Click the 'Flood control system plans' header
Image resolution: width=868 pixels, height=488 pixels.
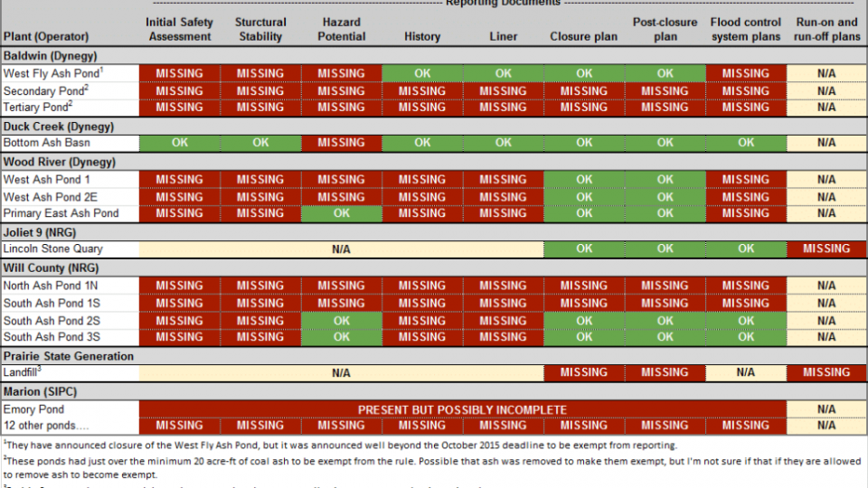pos(746,29)
